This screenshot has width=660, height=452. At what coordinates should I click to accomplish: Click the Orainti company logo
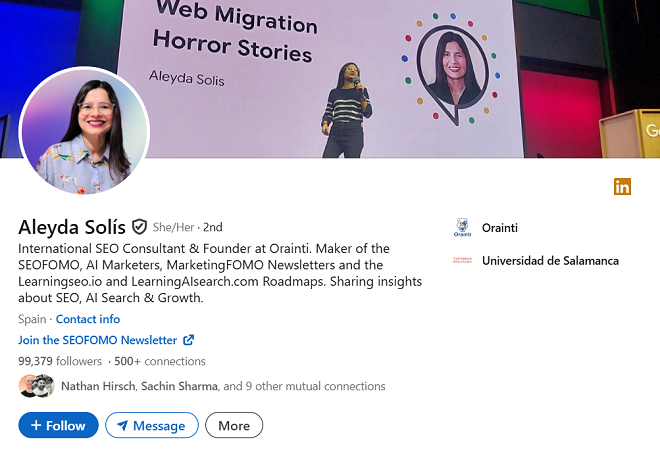pos(462,227)
